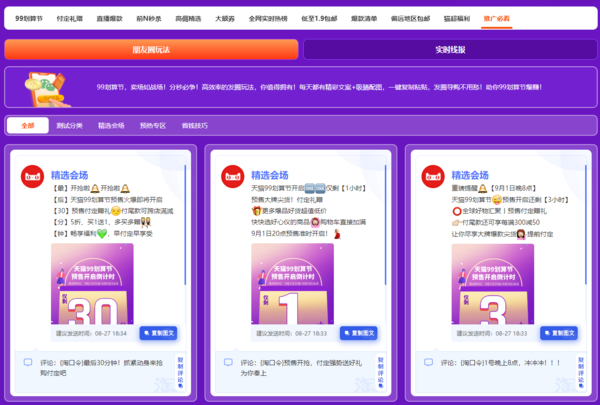
Task: Switch to the 实时线报 section
Action: click(x=450, y=49)
